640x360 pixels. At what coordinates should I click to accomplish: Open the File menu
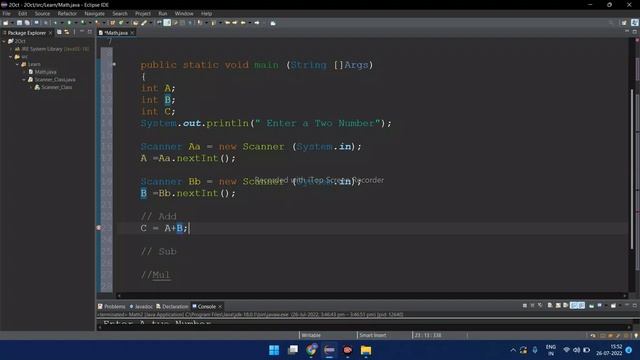pos(7,13)
